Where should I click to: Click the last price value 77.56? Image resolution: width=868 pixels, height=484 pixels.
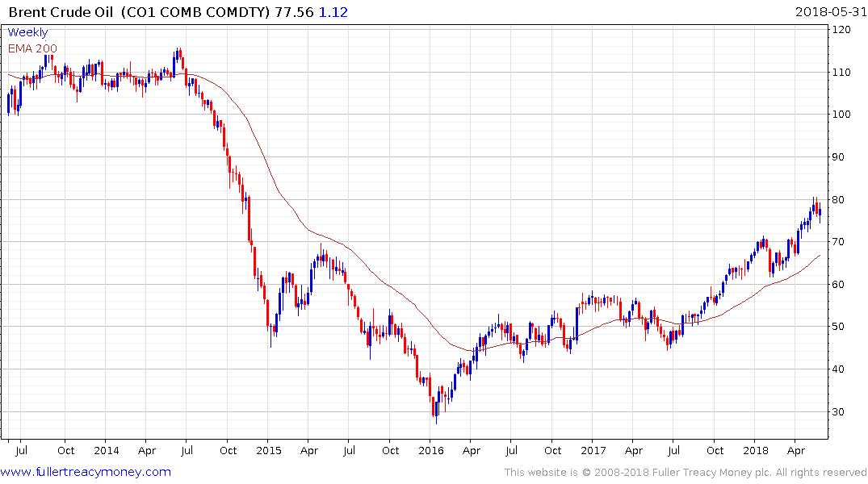[295, 12]
